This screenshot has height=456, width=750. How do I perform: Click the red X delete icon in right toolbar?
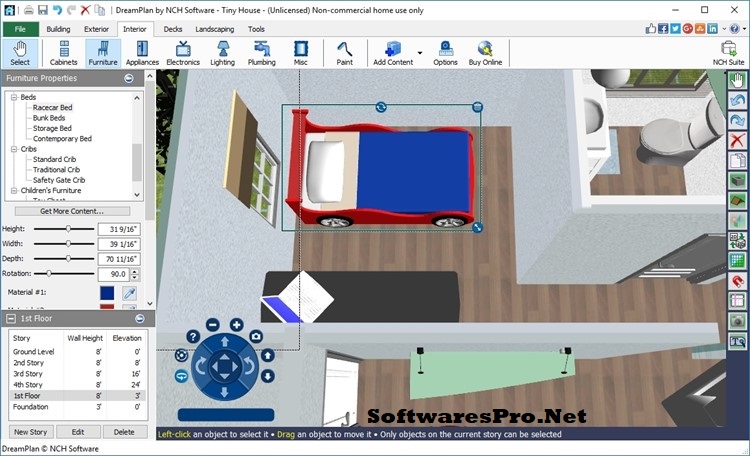coord(738,140)
